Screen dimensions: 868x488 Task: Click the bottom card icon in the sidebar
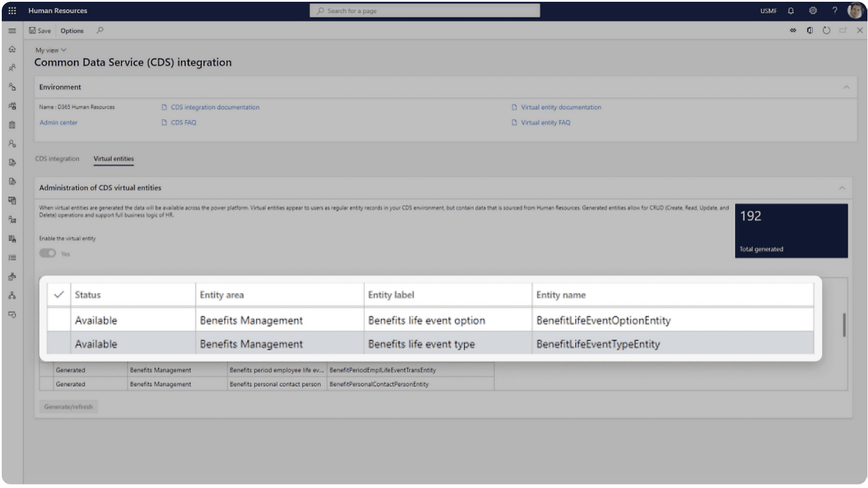[x=12, y=315]
